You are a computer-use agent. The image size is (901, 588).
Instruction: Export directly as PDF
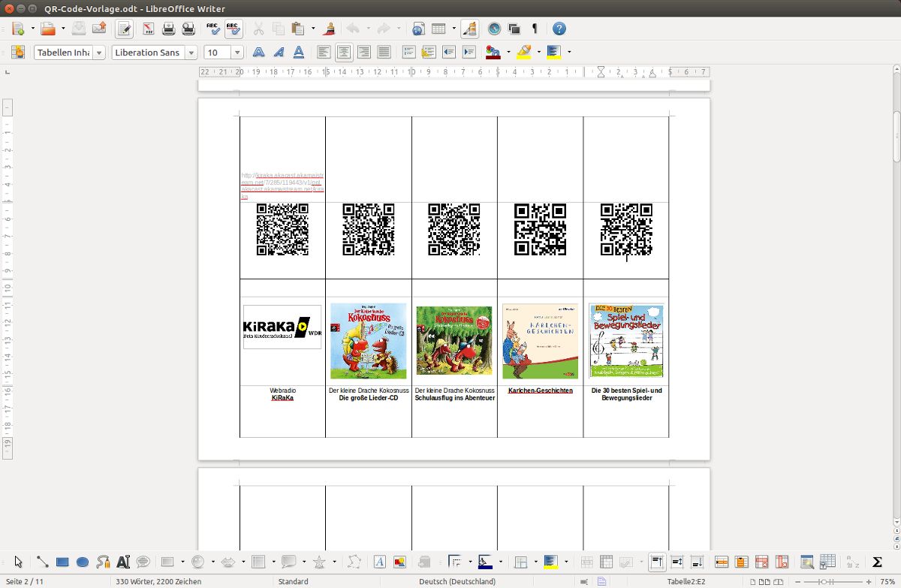(149, 29)
